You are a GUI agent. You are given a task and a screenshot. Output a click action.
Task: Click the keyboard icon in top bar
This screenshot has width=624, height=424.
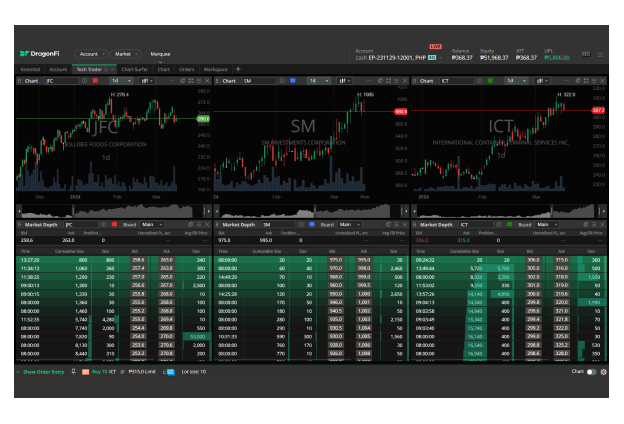click(x=586, y=54)
